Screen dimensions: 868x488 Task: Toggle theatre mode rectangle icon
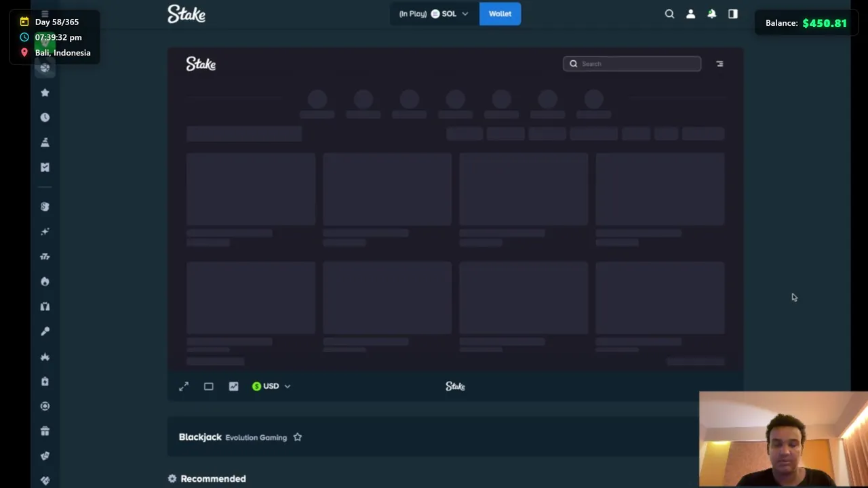click(x=209, y=386)
